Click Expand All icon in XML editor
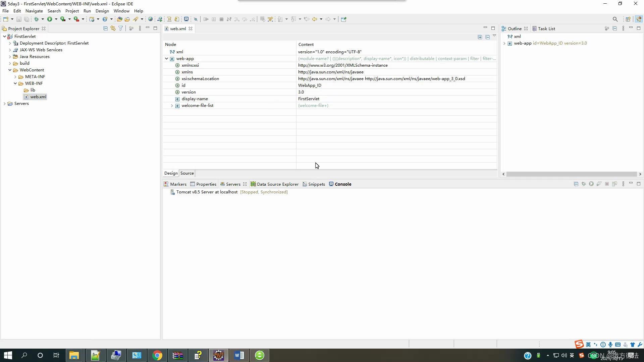This screenshot has height=362, width=644. 480,37
